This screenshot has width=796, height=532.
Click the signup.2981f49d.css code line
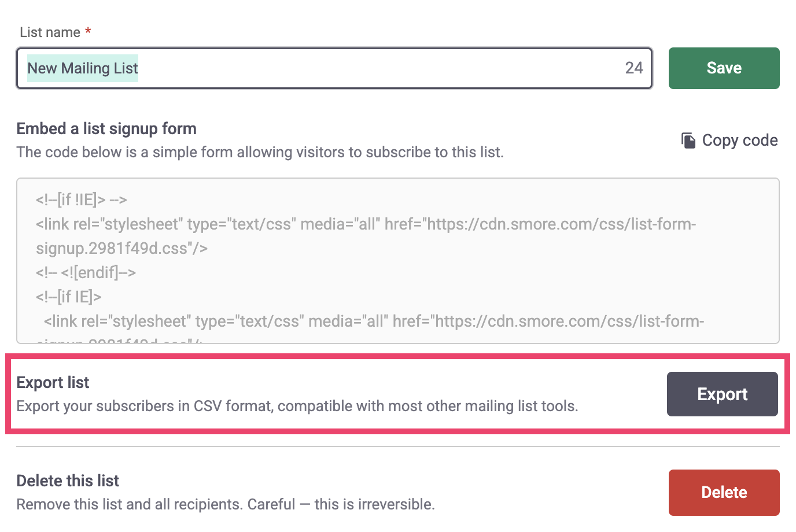tap(121, 249)
